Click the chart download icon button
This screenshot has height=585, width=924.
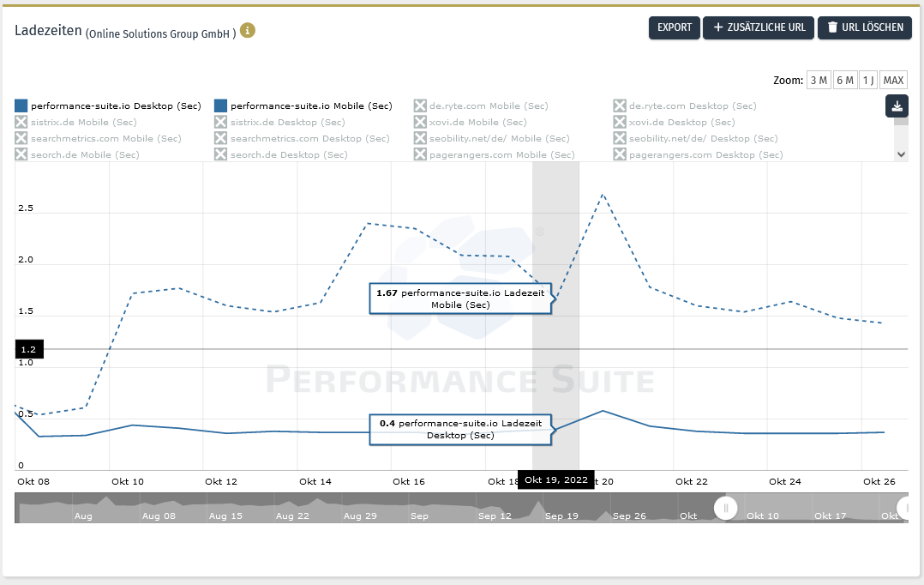[897, 106]
